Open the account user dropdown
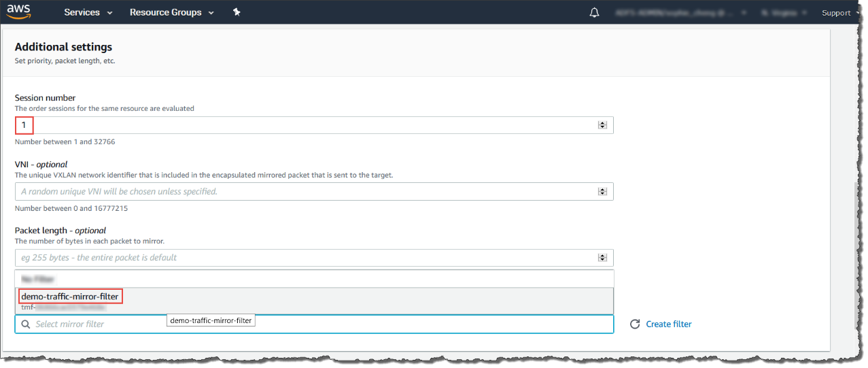 680,12
